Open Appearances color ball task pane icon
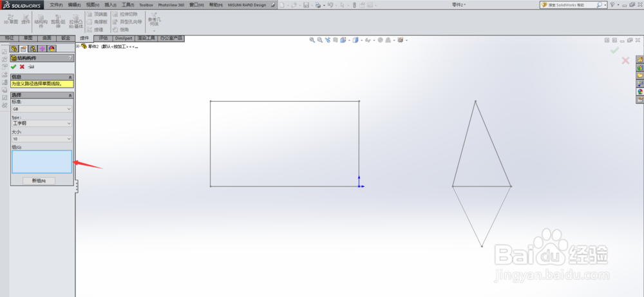The width and height of the screenshot is (644, 297). tap(640, 91)
